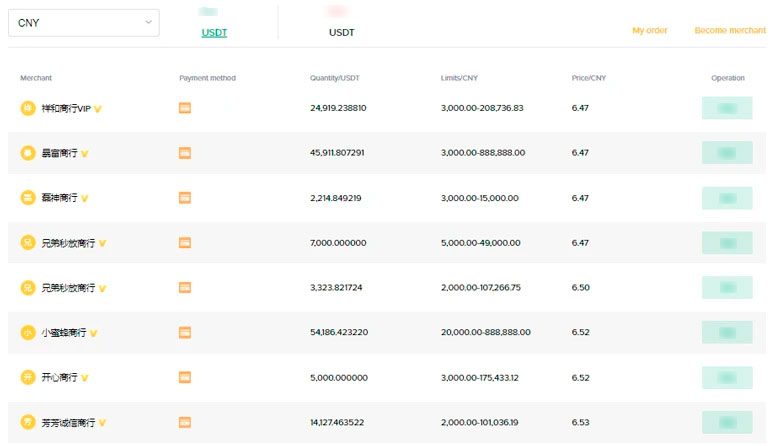
Task: Click the CNY dropdown chevron arrow
Action: pyautogui.click(x=149, y=22)
